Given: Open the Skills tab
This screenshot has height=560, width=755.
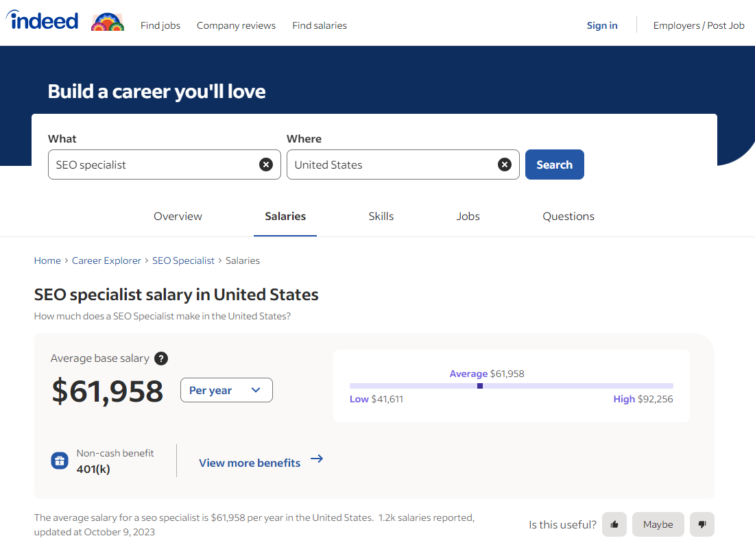Looking at the screenshot, I should tap(381, 217).
